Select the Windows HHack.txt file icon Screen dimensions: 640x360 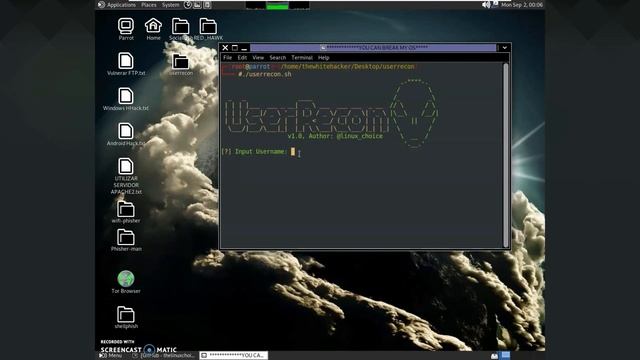(126, 96)
